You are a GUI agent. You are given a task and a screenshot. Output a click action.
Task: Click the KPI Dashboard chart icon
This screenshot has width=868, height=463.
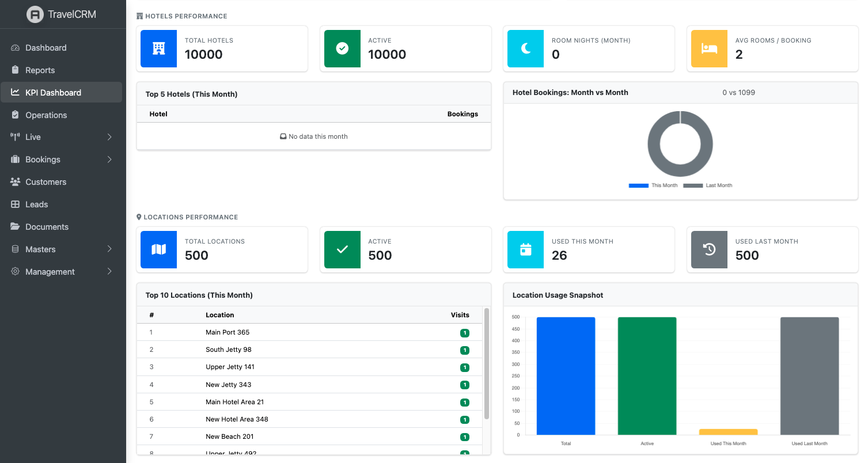tap(16, 92)
